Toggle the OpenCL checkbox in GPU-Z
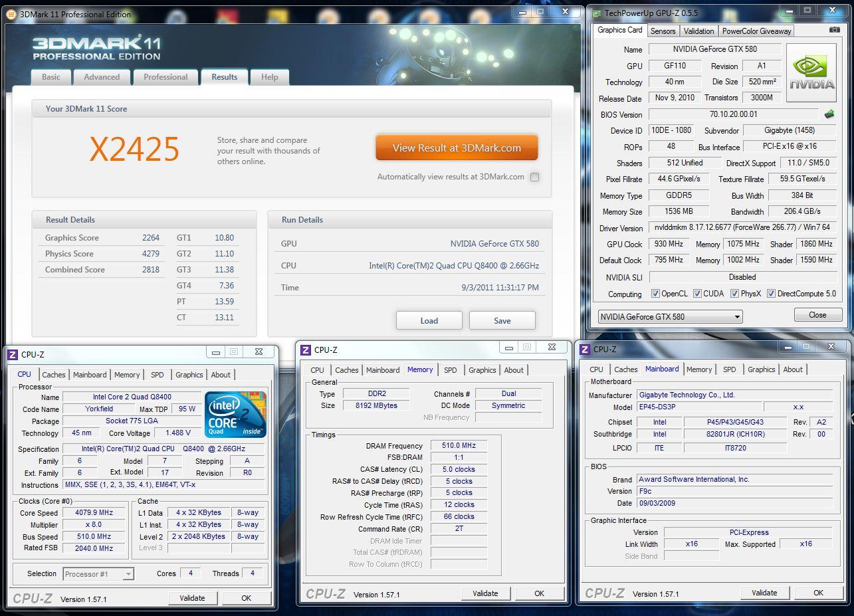The width and height of the screenshot is (854, 616). coord(655,294)
